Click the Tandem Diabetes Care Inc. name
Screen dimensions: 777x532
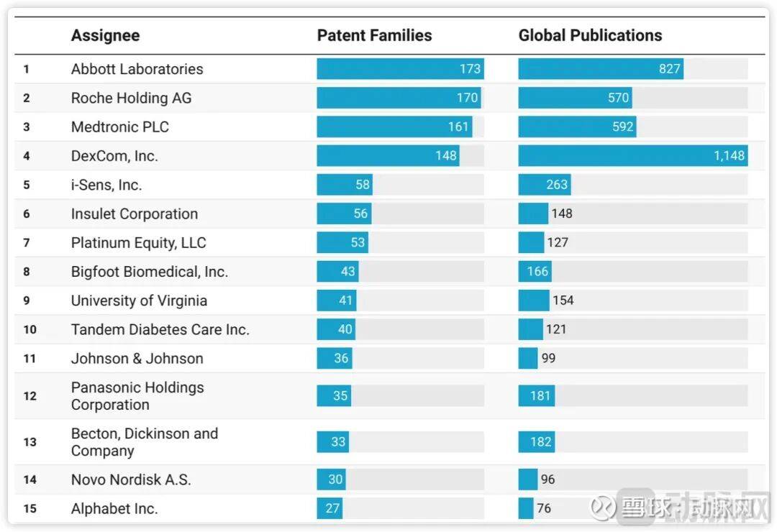point(160,329)
